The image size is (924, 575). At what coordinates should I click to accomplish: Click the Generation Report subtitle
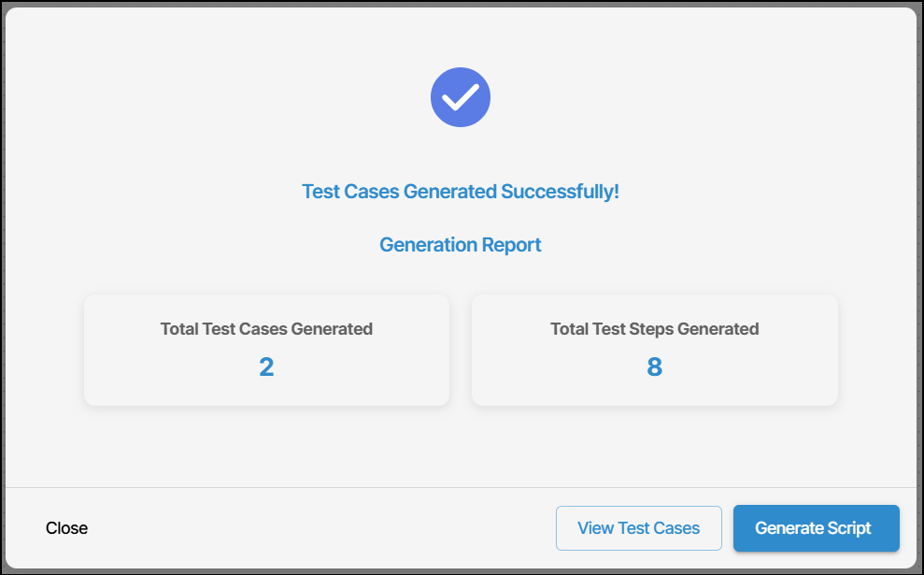point(461,245)
